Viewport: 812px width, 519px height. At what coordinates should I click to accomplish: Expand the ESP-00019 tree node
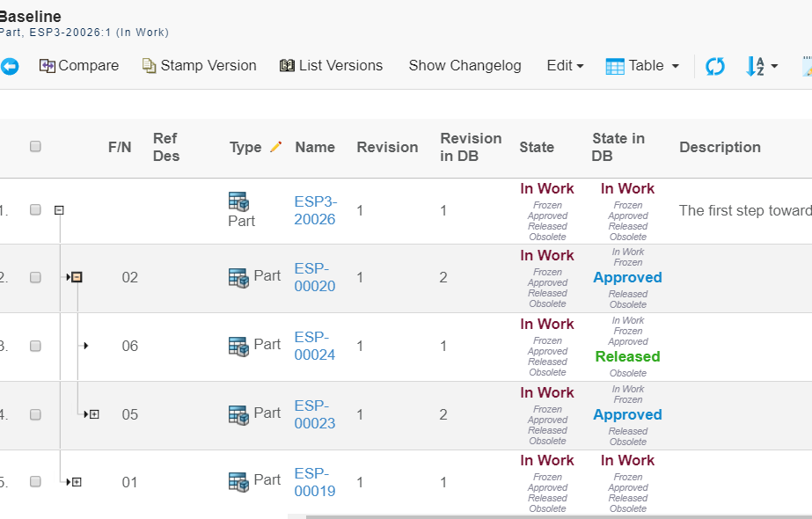77,482
